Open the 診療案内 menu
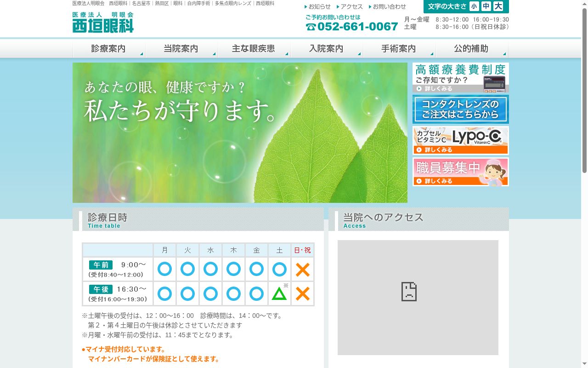The image size is (588, 368). pyautogui.click(x=109, y=48)
